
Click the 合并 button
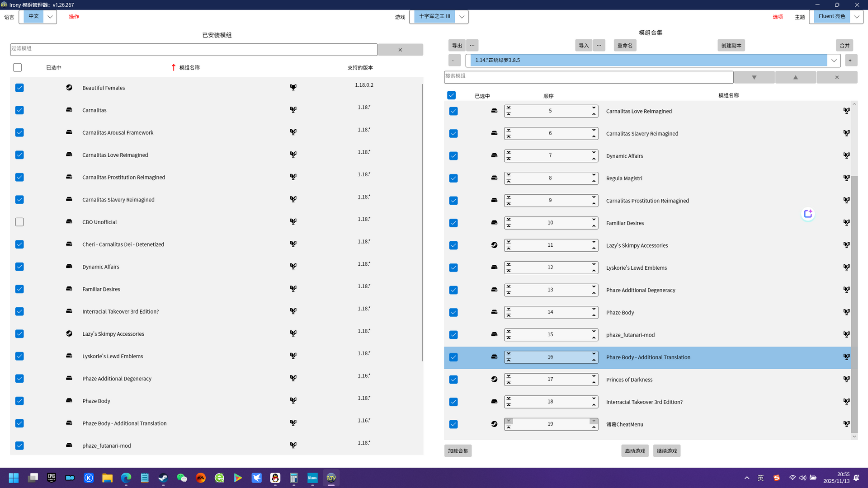(x=844, y=45)
